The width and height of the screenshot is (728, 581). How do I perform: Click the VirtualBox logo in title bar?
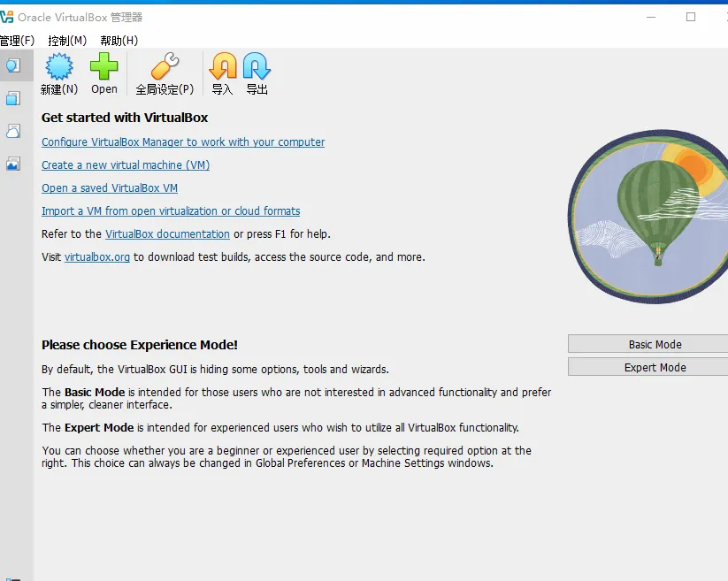pyautogui.click(x=6, y=17)
